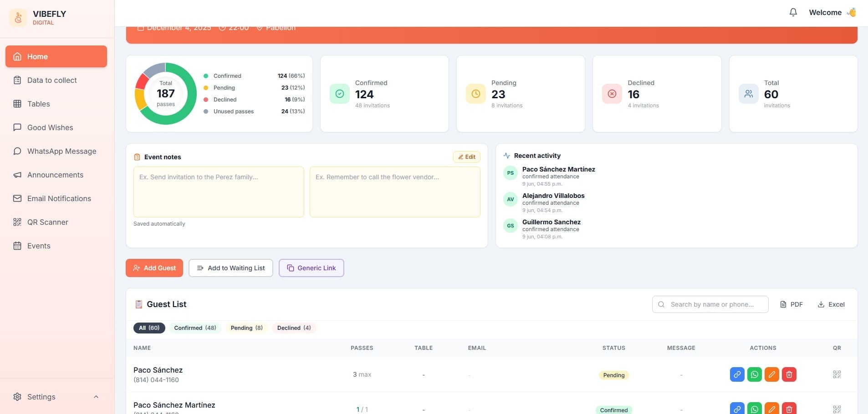Delete Paco Sánchez with the red trash icon
868x414 pixels.
[x=789, y=374]
